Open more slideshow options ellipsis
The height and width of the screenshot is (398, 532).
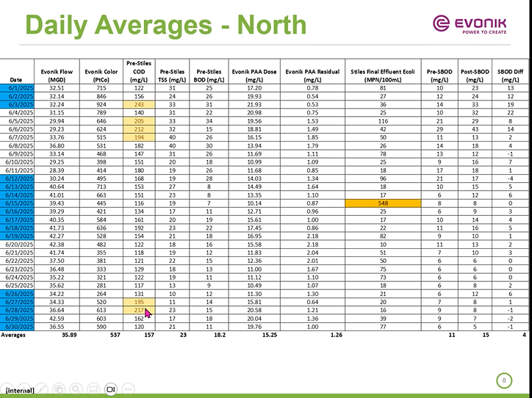(x=129, y=388)
